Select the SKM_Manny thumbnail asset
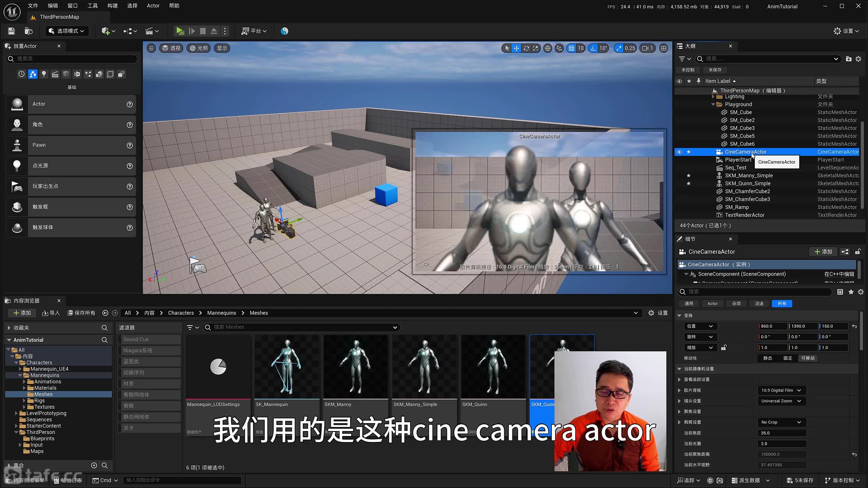Viewport: 868px width, 488px height. click(x=355, y=368)
